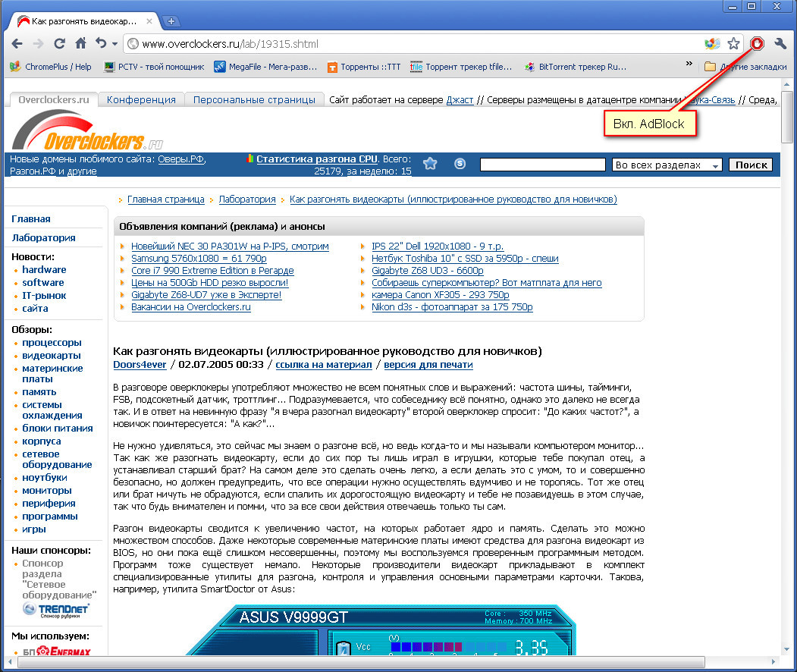
Task: Open Главная in the left sidebar
Action: click(31, 219)
